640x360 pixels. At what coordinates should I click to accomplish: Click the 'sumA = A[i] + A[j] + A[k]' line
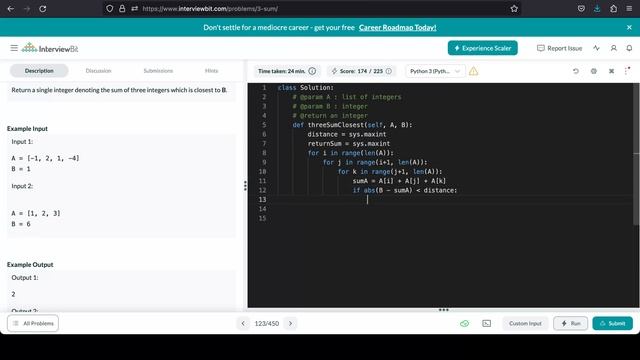(399, 181)
